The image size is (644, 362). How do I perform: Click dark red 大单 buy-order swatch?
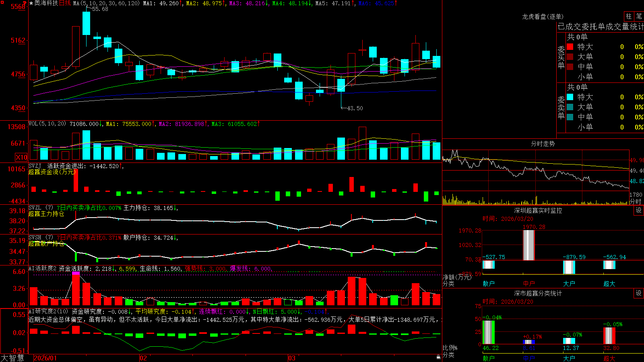pyautogui.click(x=570, y=57)
